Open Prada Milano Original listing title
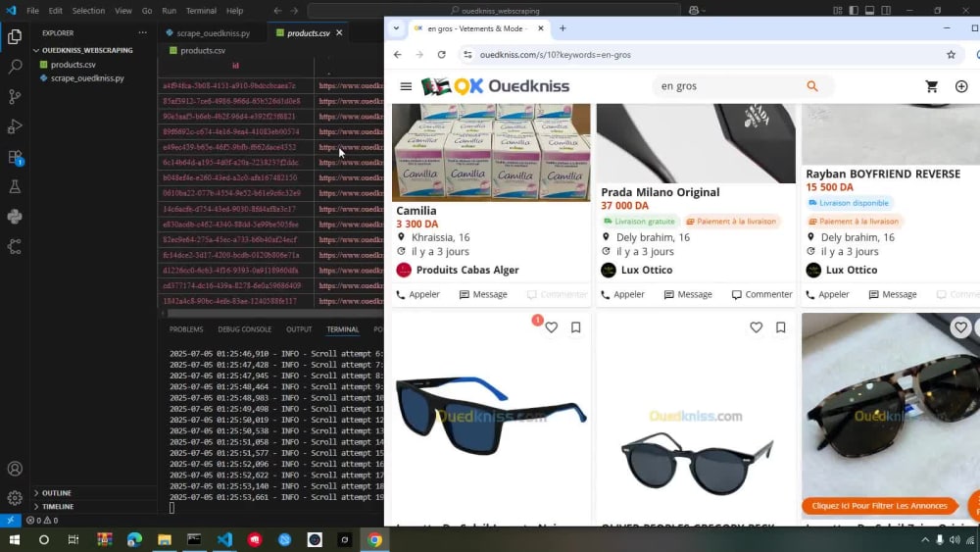The width and height of the screenshot is (980, 552). tap(660, 192)
